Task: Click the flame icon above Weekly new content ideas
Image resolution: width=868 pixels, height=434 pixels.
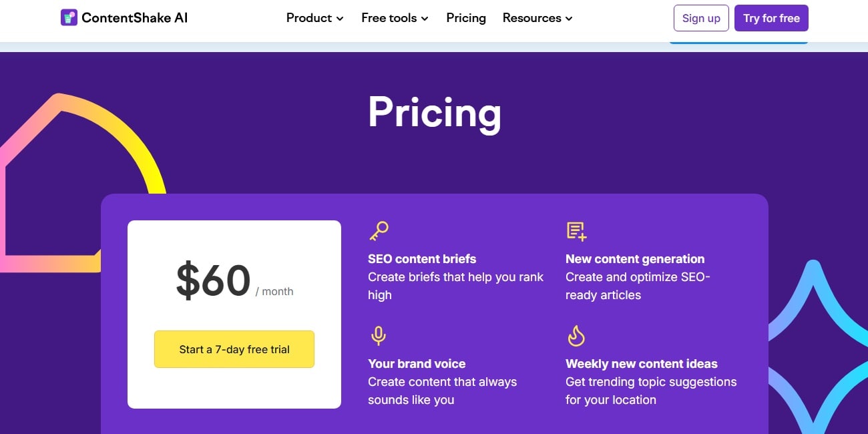Action: point(576,336)
